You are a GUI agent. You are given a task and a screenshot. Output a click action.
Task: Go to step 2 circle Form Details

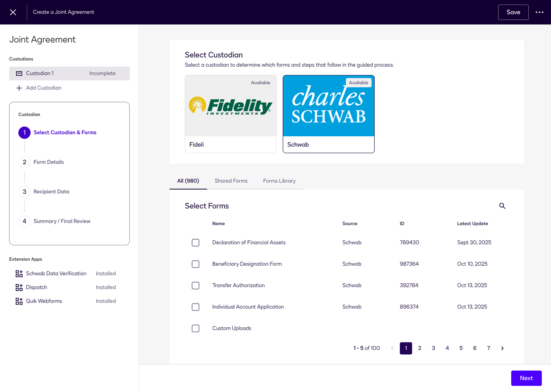[x=24, y=162]
